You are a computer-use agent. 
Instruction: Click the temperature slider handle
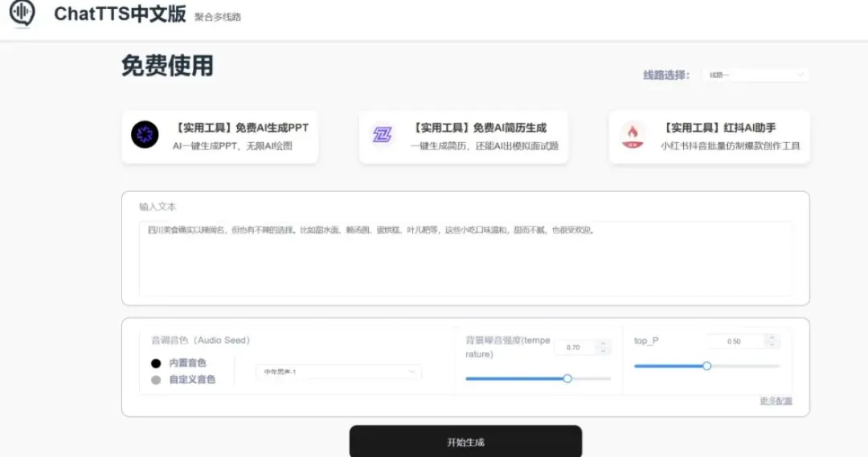567,378
